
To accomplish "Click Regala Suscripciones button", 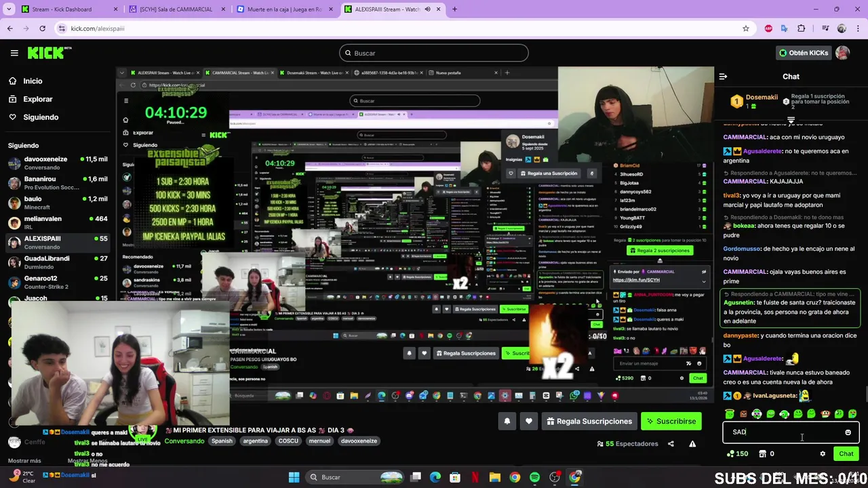I will click(x=589, y=421).
